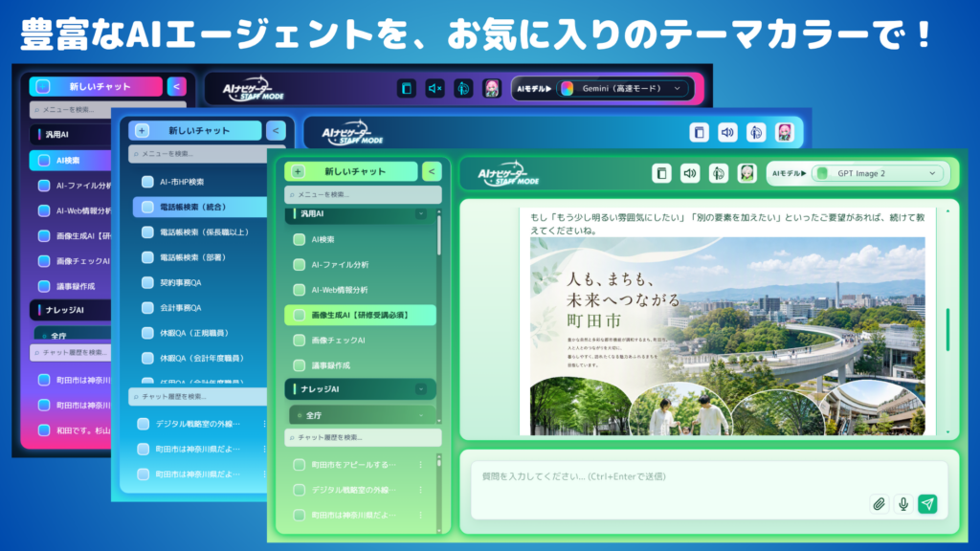Collapse the green ナレッジAI section chevron

[421, 389]
